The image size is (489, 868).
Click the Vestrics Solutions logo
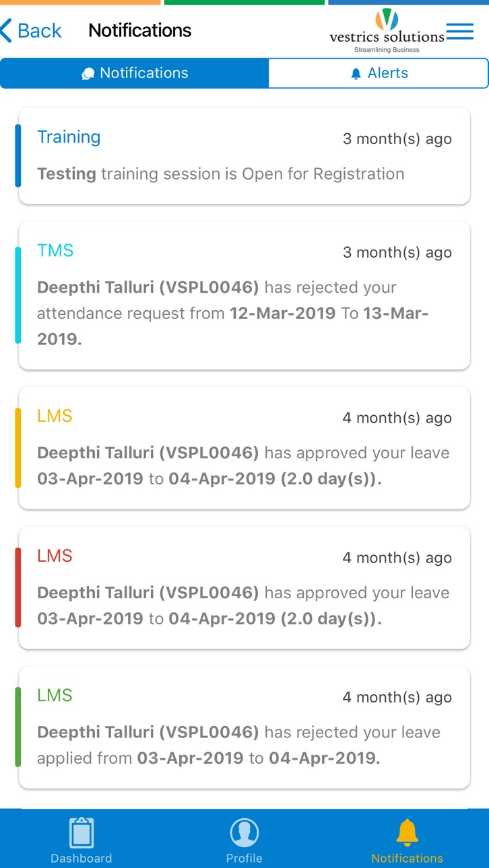[x=387, y=31]
